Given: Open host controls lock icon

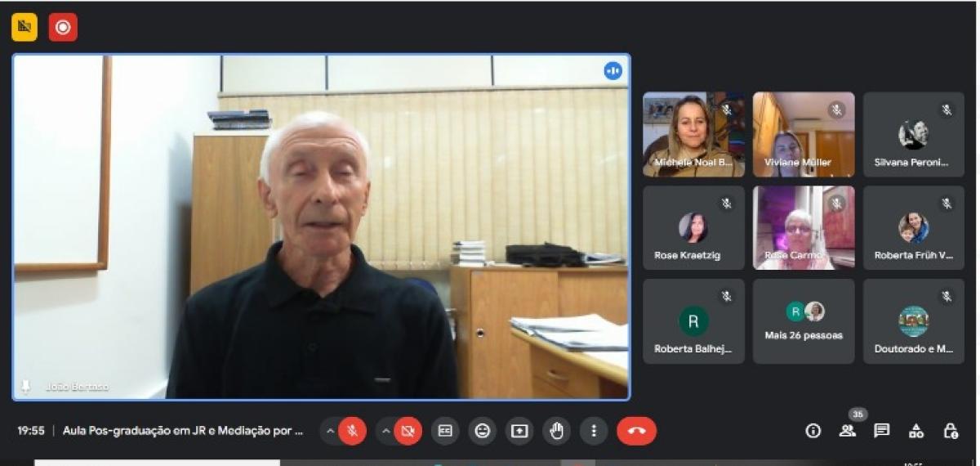Looking at the screenshot, I should 951,431.
